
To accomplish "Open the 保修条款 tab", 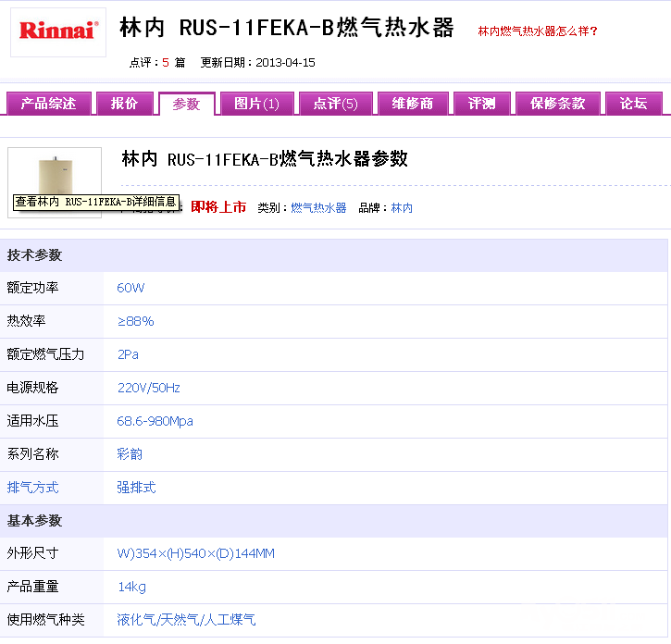I will pyautogui.click(x=557, y=104).
